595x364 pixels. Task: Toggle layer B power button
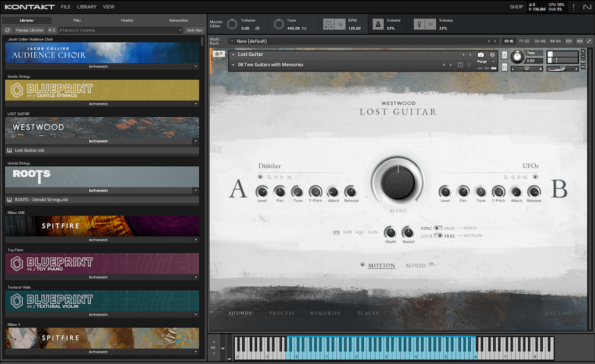point(535,177)
